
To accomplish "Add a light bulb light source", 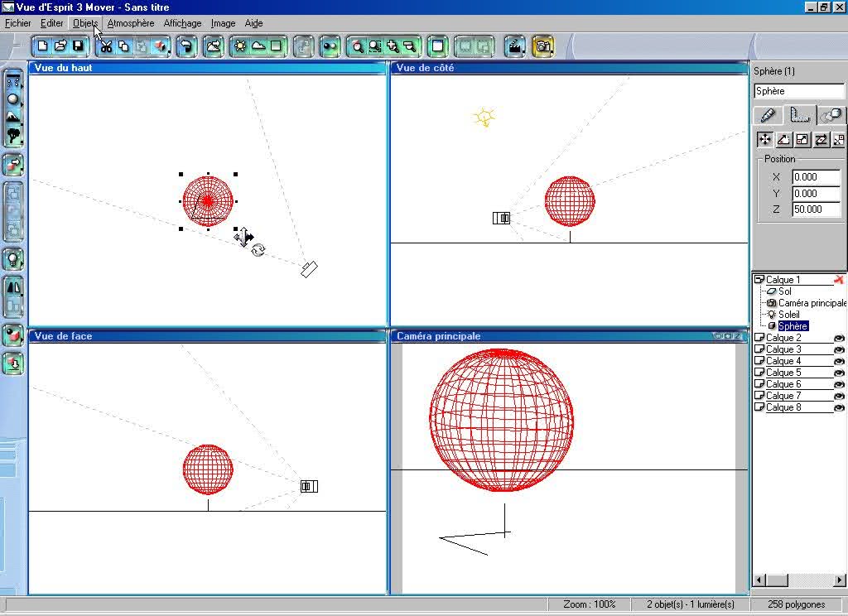I will [13, 259].
